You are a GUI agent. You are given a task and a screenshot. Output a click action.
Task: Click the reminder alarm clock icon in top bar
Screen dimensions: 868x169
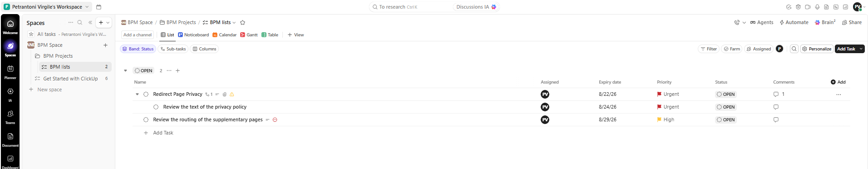[798, 7]
